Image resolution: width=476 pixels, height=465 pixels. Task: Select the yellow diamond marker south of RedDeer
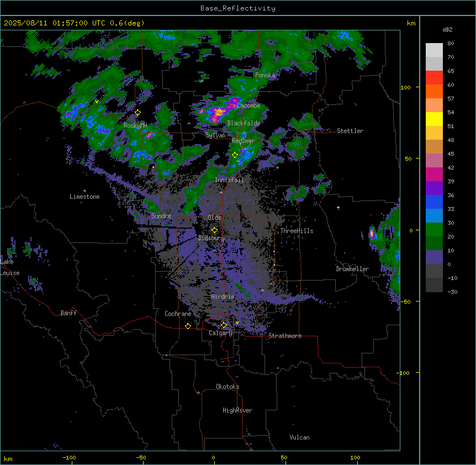point(235,155)
